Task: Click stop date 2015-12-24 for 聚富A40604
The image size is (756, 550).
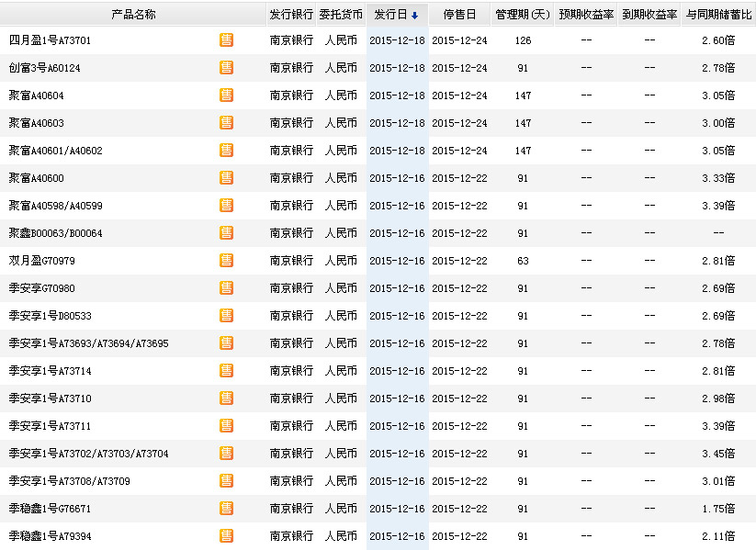Action: [x=459, y=95]
